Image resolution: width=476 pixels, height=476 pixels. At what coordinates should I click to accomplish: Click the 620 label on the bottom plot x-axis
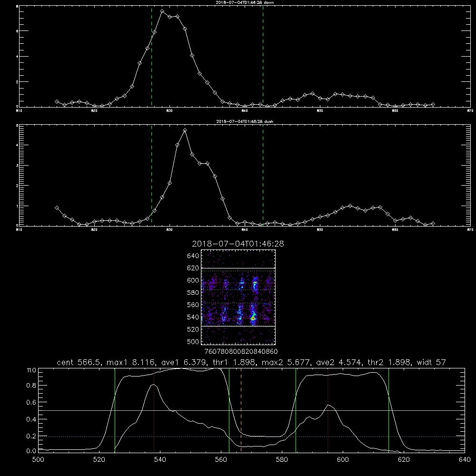[404, 460]
